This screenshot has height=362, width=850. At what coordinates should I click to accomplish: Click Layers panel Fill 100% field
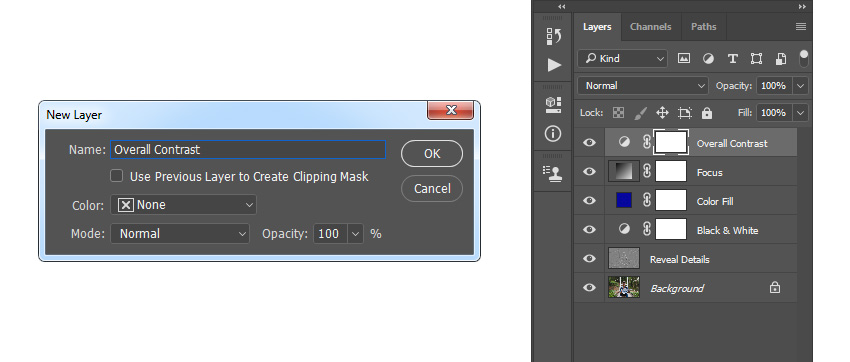pos(775,113)
